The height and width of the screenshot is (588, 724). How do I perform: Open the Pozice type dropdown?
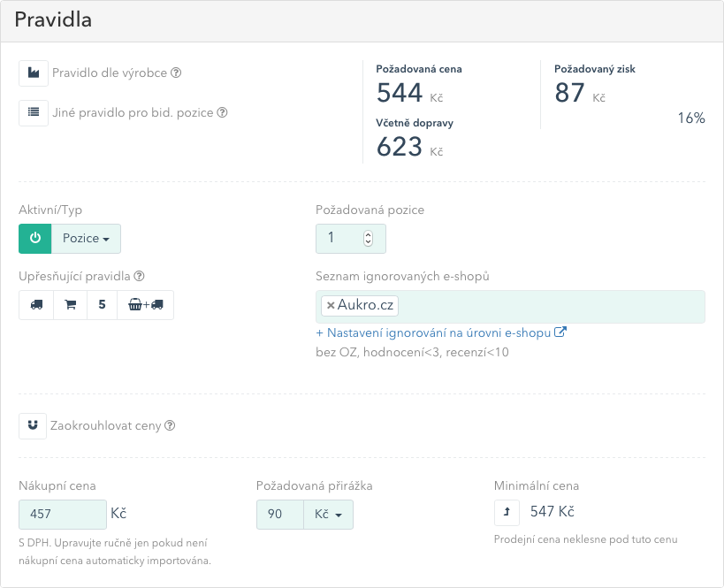(x=86, y=239)
